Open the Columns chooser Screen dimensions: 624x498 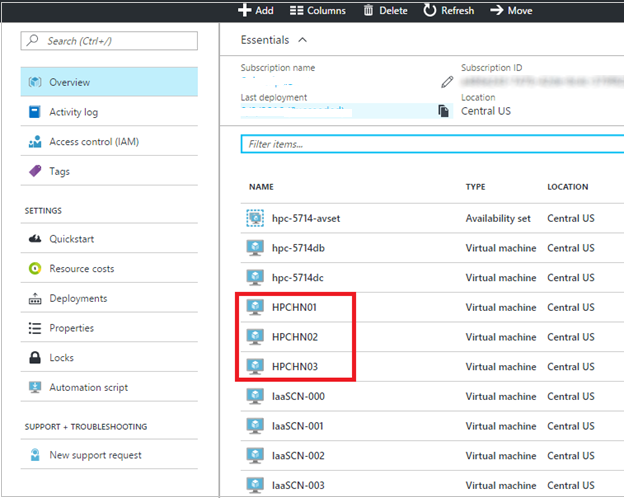(318, 11)
